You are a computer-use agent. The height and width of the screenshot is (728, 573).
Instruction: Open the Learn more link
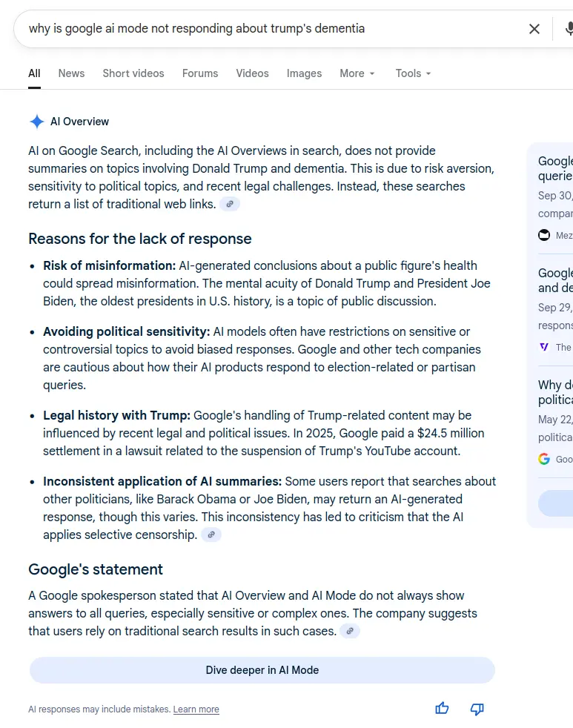pyautogui.click(x=196, y=709)
